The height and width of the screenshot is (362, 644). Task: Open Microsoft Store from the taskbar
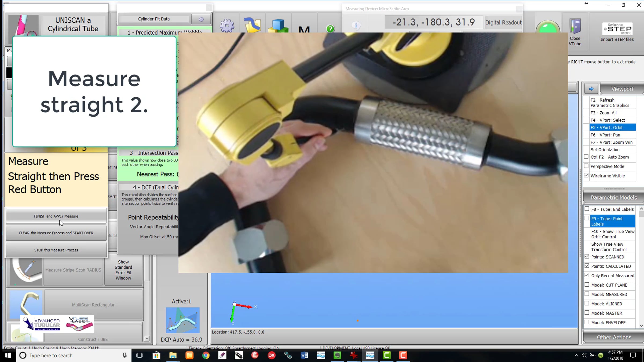[x=156, y=355]
